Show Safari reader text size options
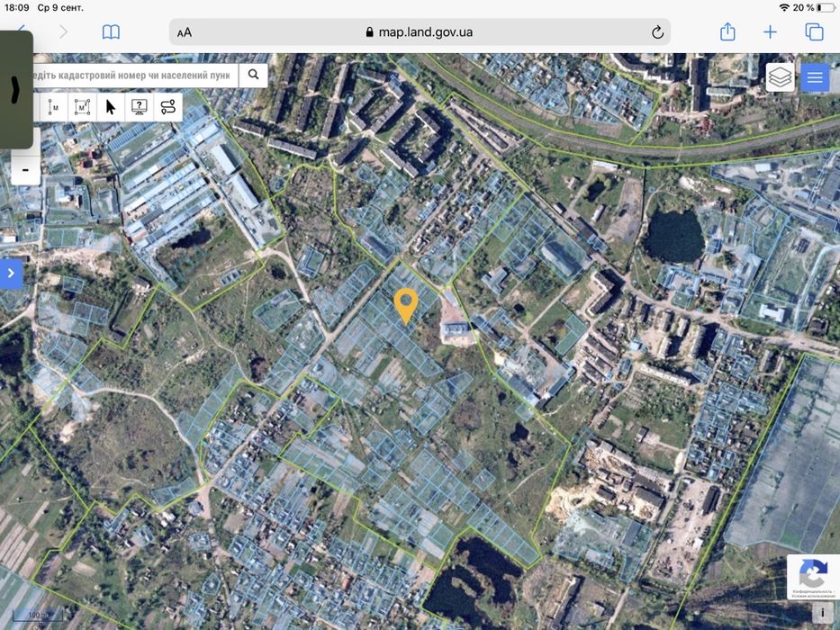 185,32
